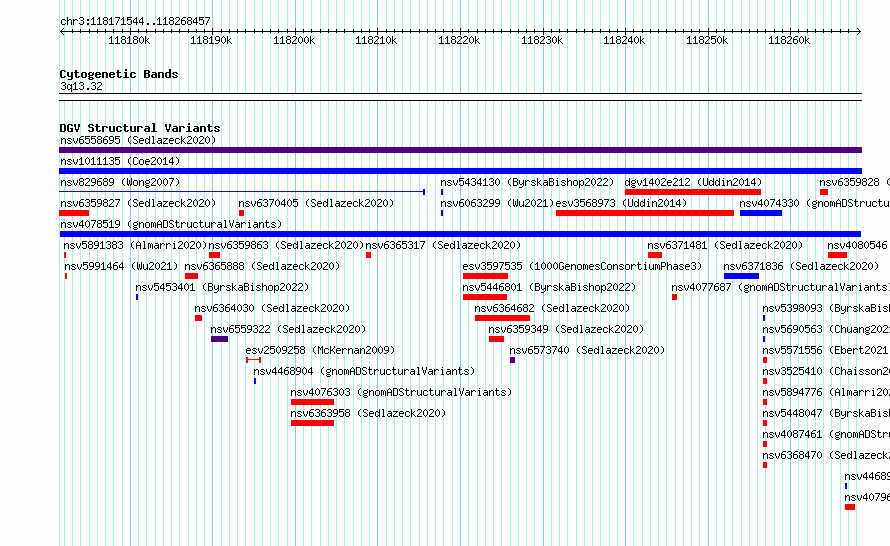
Task: Open nsv4074330 gnomAD variant label
Action: 815,203
